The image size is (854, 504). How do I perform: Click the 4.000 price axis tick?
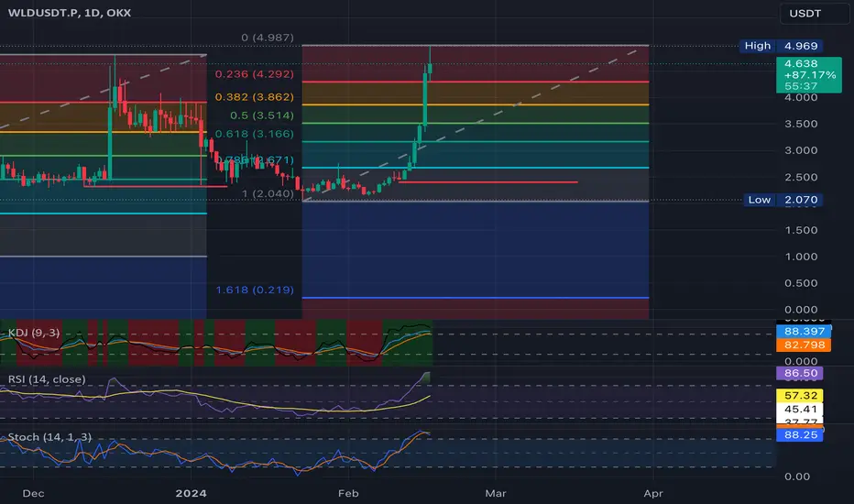click(801, 97)
